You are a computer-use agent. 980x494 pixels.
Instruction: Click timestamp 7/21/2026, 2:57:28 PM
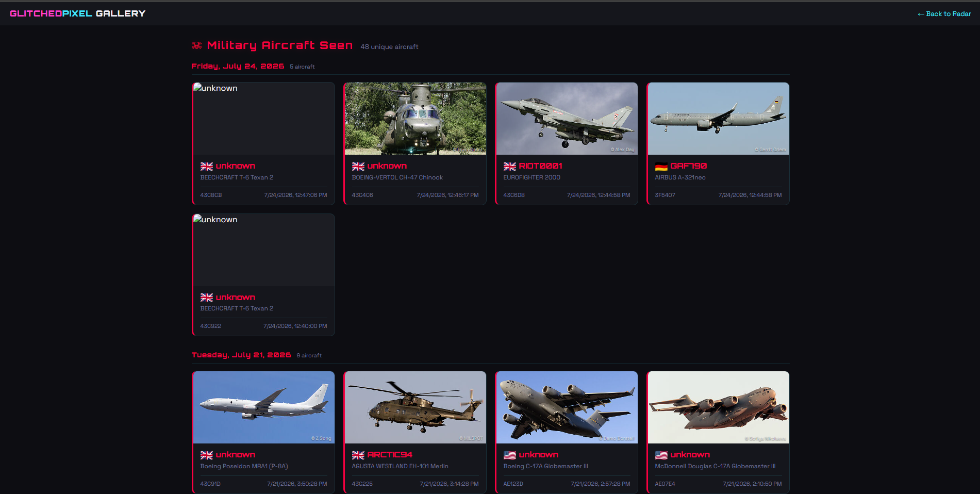[601, 484]
